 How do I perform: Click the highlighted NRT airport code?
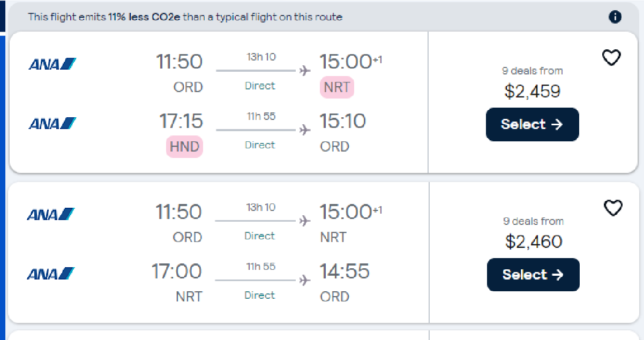[x=336, y=87]
